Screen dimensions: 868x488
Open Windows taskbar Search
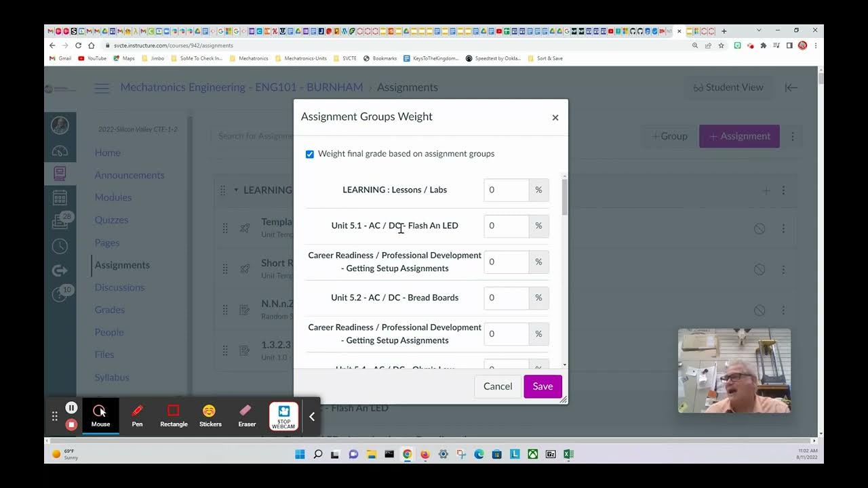pyautogui.click(x=317, y=454)
